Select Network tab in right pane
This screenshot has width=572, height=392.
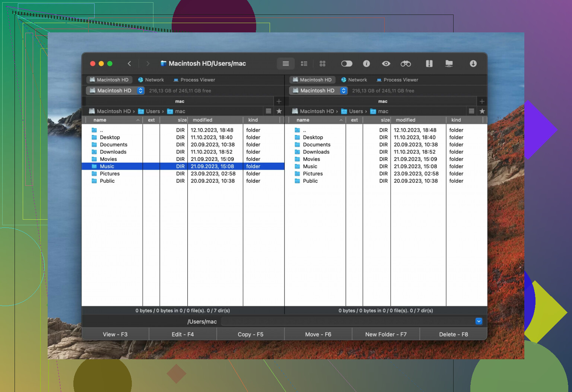pyautogui.click(x=354, y=80)
